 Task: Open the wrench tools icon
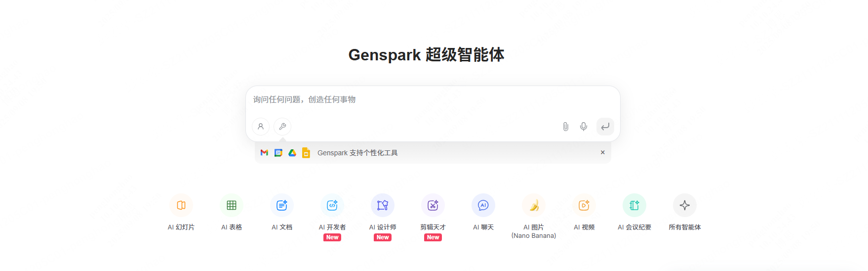coord(282,127)
